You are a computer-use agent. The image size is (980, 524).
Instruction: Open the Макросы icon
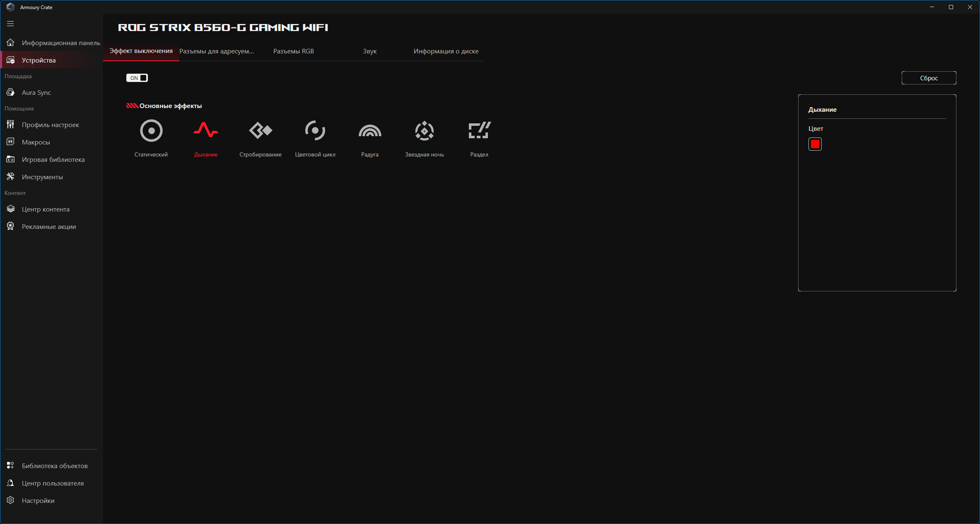point(10,142)
